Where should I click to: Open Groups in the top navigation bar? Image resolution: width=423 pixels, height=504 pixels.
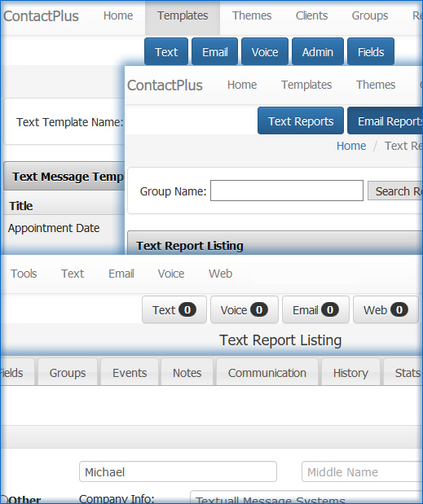click(370, 15)
